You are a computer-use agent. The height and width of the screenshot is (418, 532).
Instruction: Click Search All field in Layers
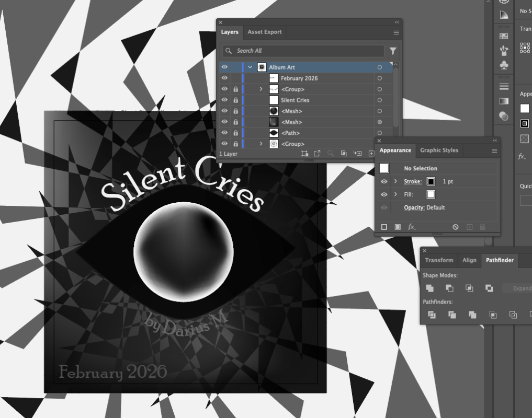[x=303, y=51]
